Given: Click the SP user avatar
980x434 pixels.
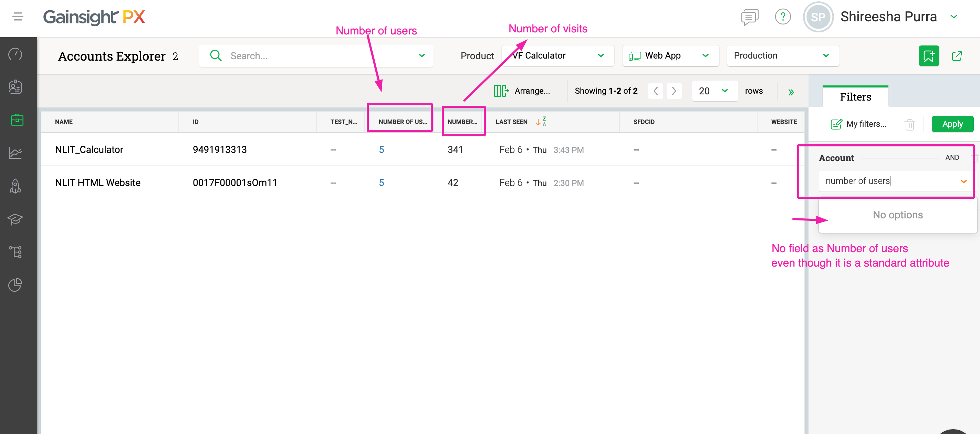Looking at the screenshot, I should coord(818,17).
